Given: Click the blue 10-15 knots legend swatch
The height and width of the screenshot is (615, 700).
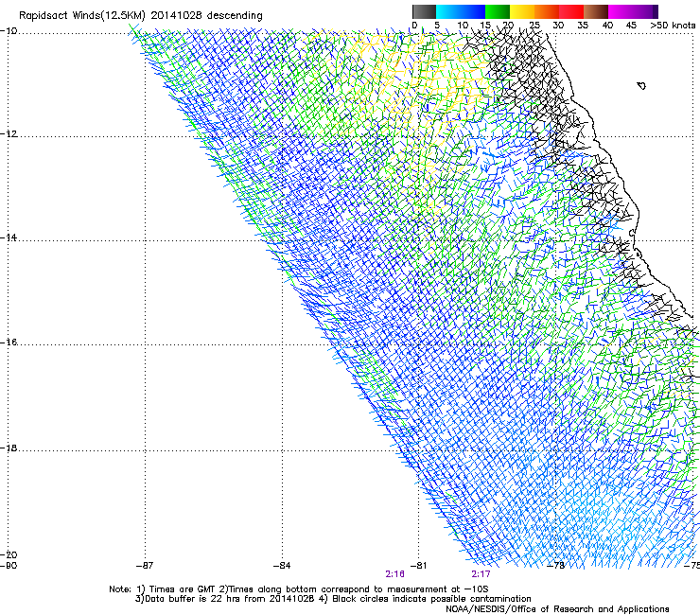Looking at the screenshot, I should [x=473, y=11].
